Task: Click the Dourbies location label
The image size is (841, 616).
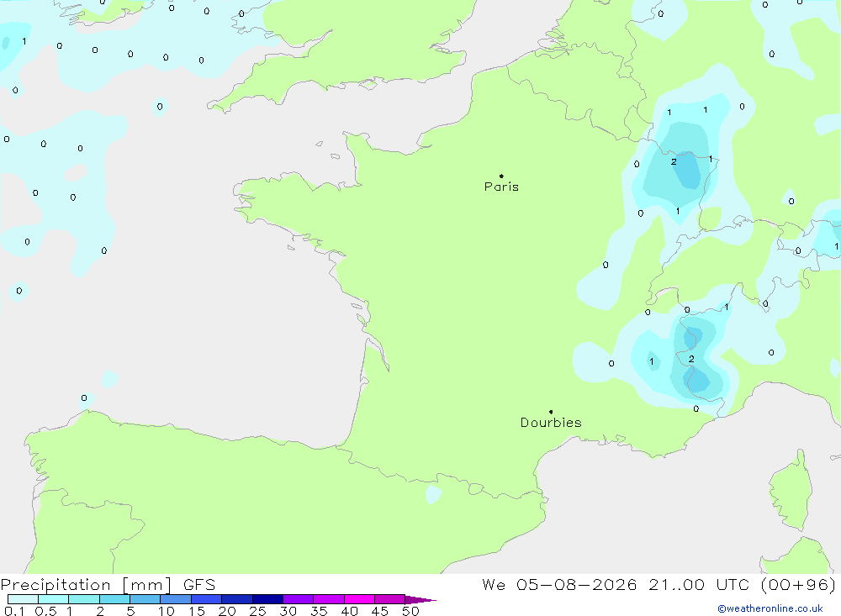Action: (551, 423)
